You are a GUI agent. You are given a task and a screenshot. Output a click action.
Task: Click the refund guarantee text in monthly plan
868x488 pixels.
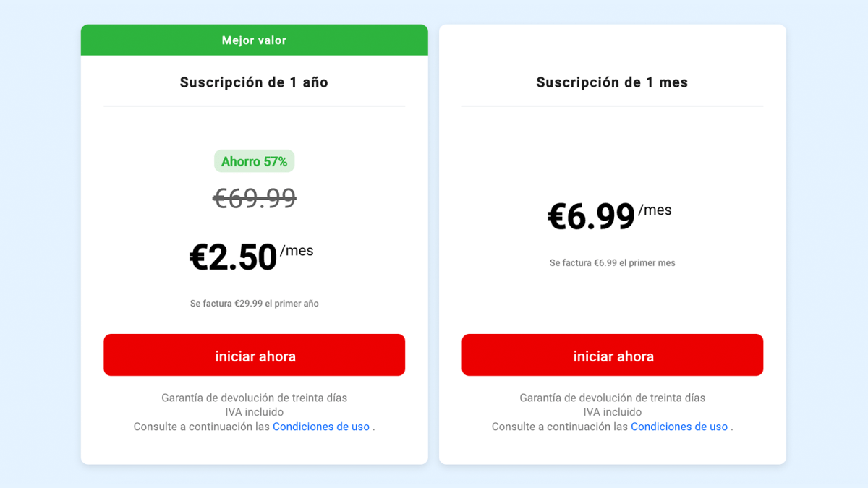pyautogui.click(x=612, y=398)
